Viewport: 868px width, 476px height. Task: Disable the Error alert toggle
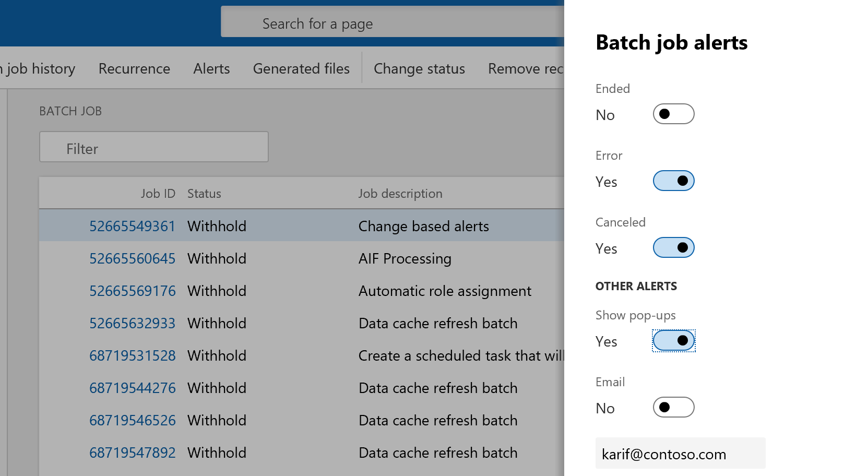673,181
